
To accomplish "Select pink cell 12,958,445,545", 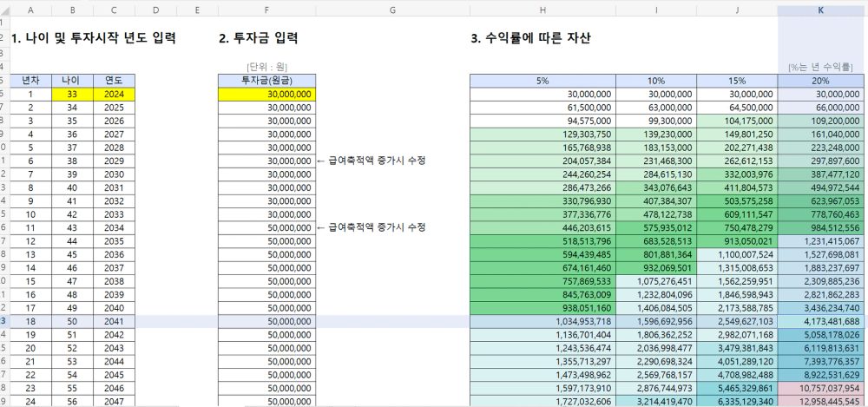I will tap(821, 401).
